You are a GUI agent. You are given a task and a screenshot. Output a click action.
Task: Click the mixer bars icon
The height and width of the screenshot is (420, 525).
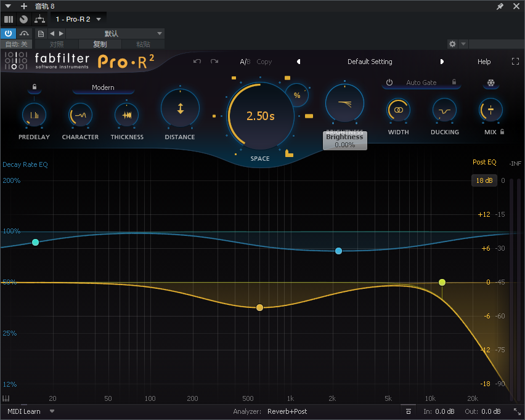[x=9, y=20]
